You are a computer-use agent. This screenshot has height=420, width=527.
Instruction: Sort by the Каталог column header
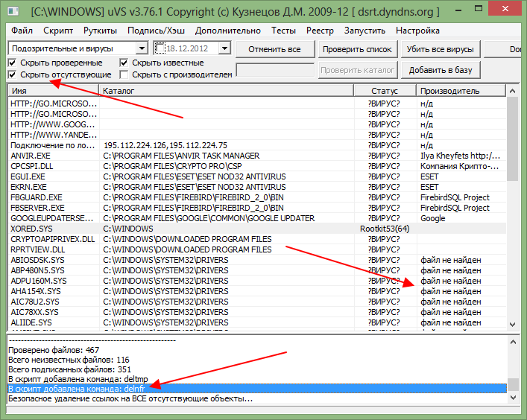pos(226,91)
